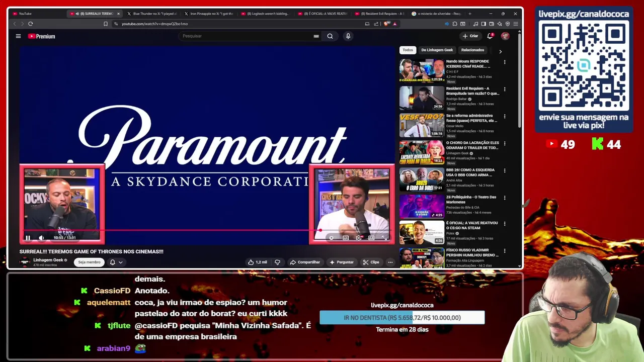Click the Seja membro button
The image size is (644, 362).
coord(89,262)
